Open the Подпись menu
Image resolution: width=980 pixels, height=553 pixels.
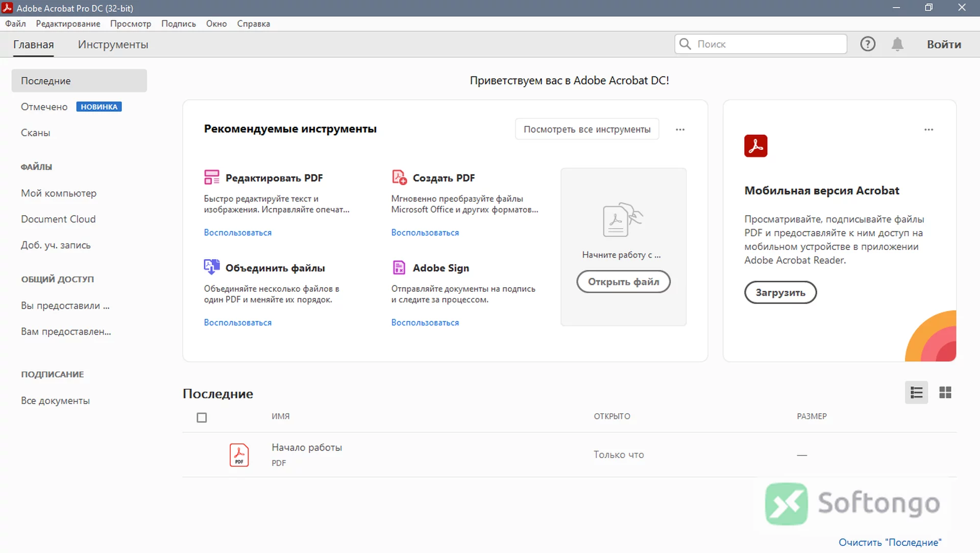click(179, 23)
